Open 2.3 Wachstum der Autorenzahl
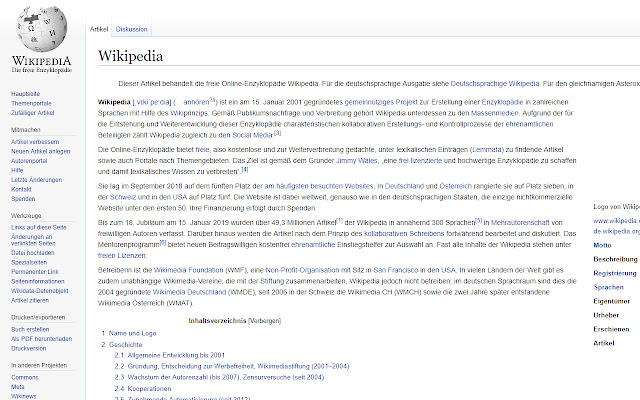640x400 pixels. pos(219,377)
